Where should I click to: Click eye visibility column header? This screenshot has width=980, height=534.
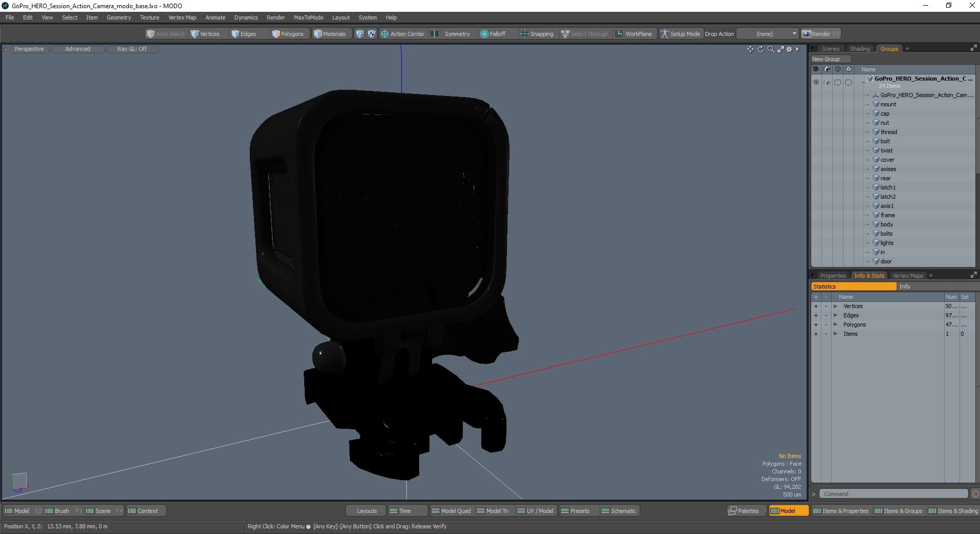816,69
